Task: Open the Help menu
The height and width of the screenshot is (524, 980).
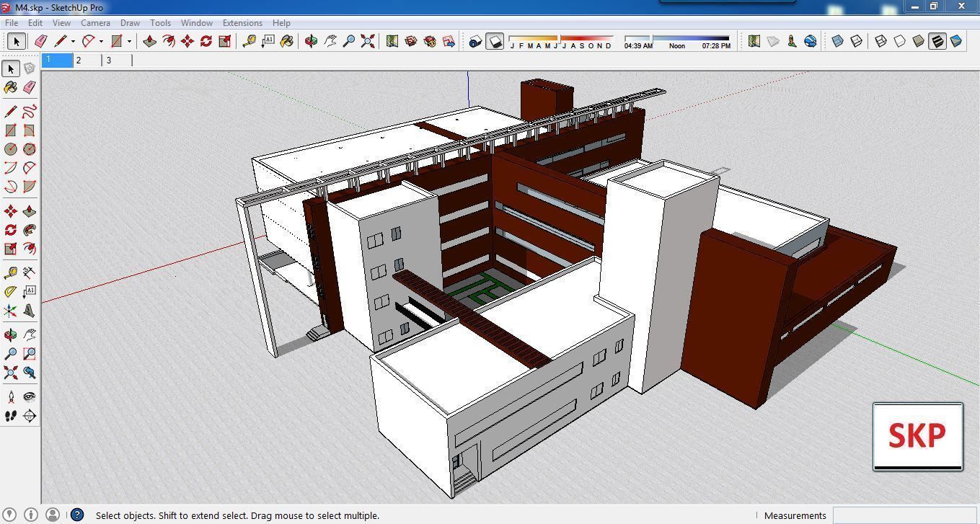Action: coord(281,23)
